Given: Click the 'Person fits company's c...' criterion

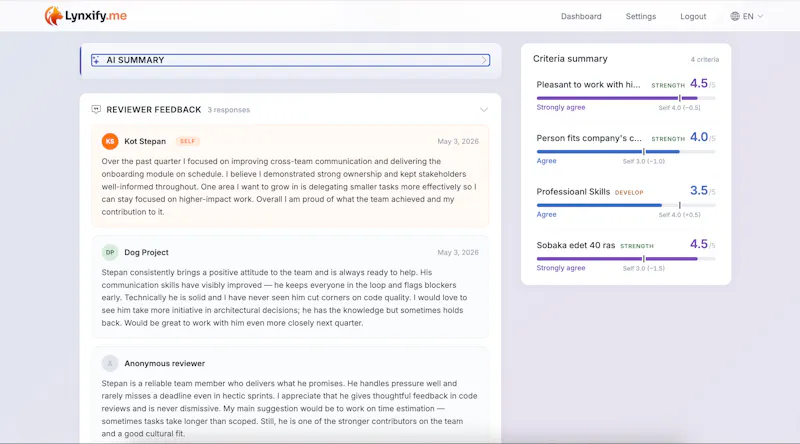Looking at the screenshot, I should tap(589, 138).
